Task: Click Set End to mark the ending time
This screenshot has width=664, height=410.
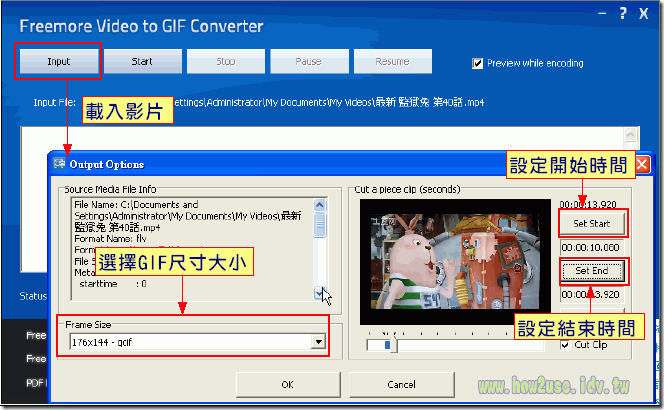Action: tap(592, 271)
